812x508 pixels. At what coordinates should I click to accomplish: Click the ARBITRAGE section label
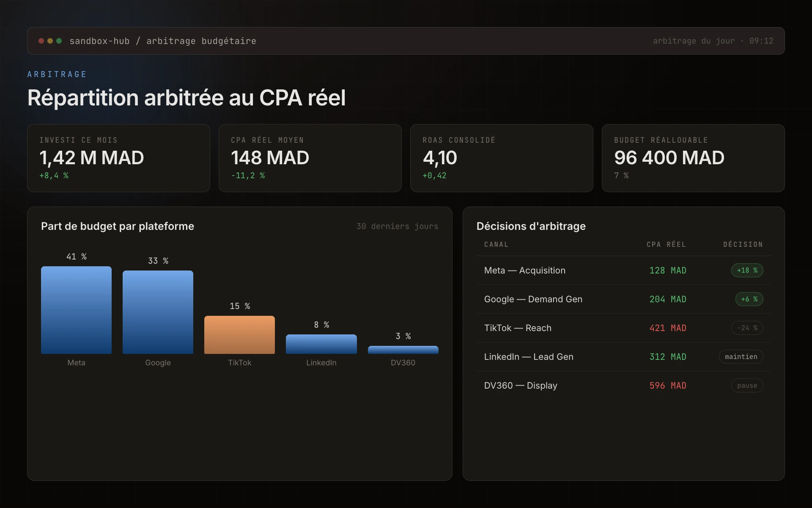pos(57,75)
